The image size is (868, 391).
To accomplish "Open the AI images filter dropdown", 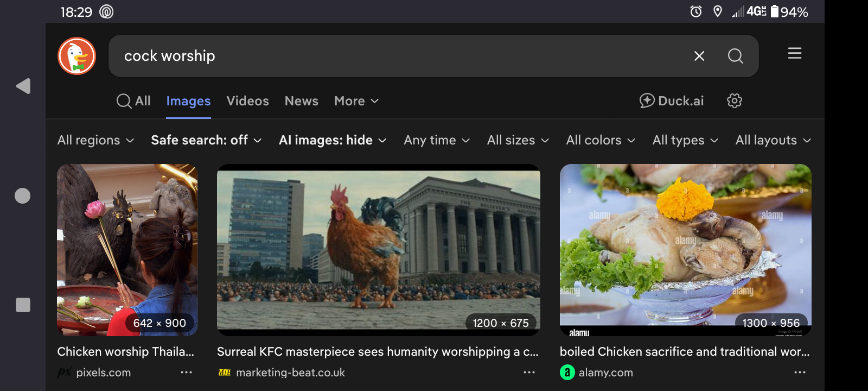I will coord(333,140).
